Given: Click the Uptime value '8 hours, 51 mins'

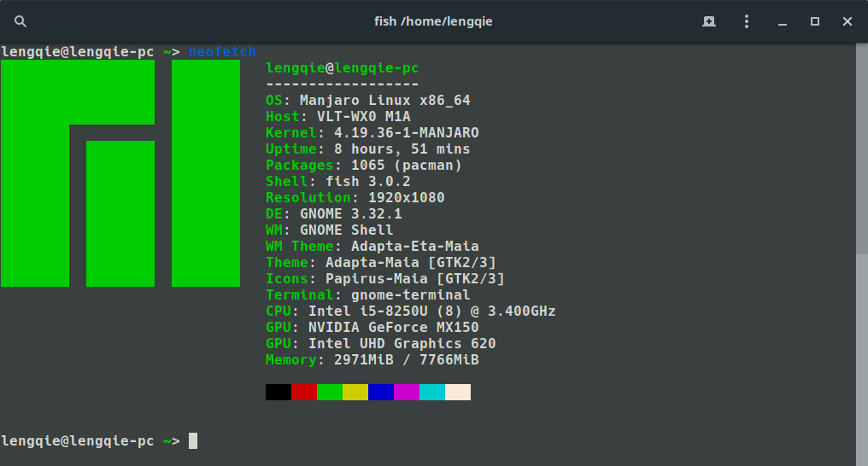Looking at the screenshot, I should pyautogui.click(x=402, y=149).
